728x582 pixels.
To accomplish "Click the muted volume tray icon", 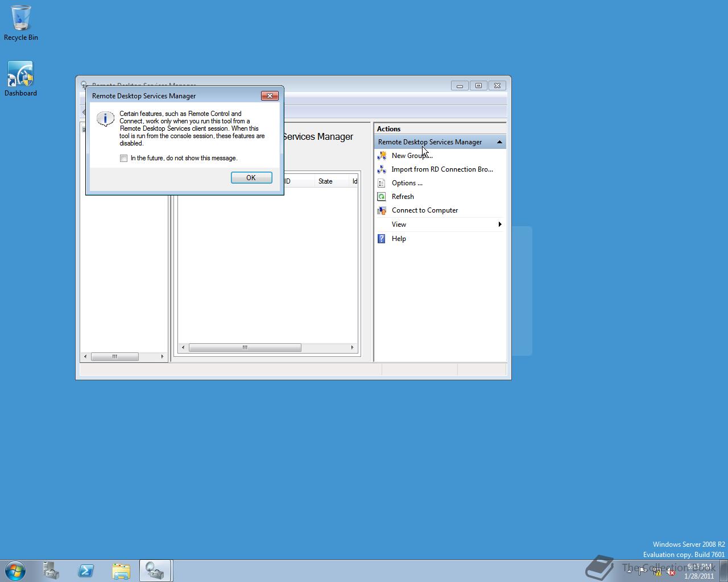I will tap(671, 572).
